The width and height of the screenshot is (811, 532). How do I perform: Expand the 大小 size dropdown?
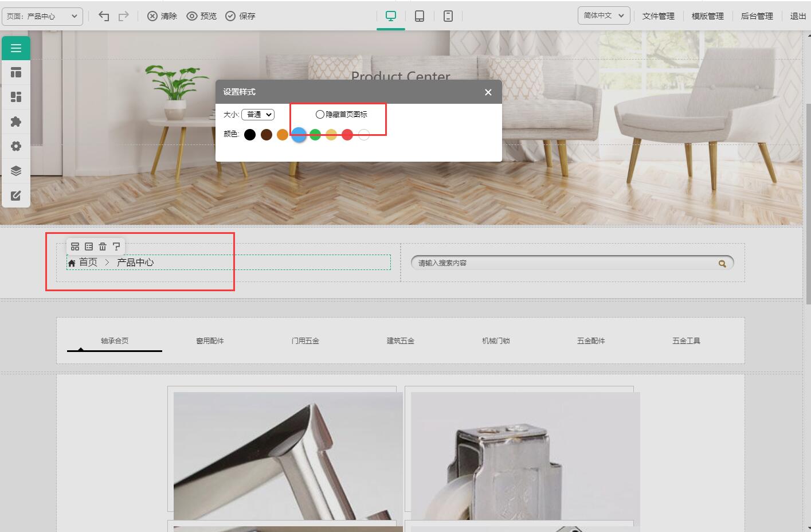pos(258,115)
